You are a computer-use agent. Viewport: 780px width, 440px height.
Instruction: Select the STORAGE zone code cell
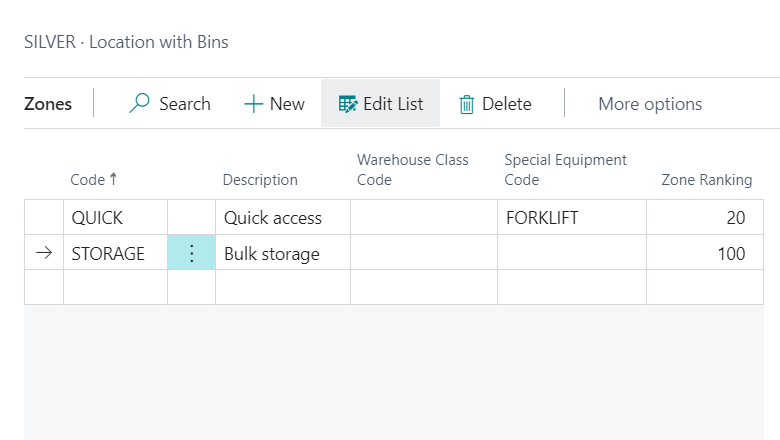tap(108, 254)
